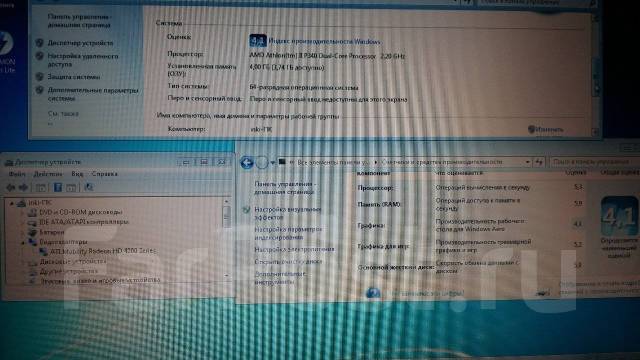The image size is (640, 360).
Task: Collapse the Видеоадаптеры node
Action: pos(23,242)
